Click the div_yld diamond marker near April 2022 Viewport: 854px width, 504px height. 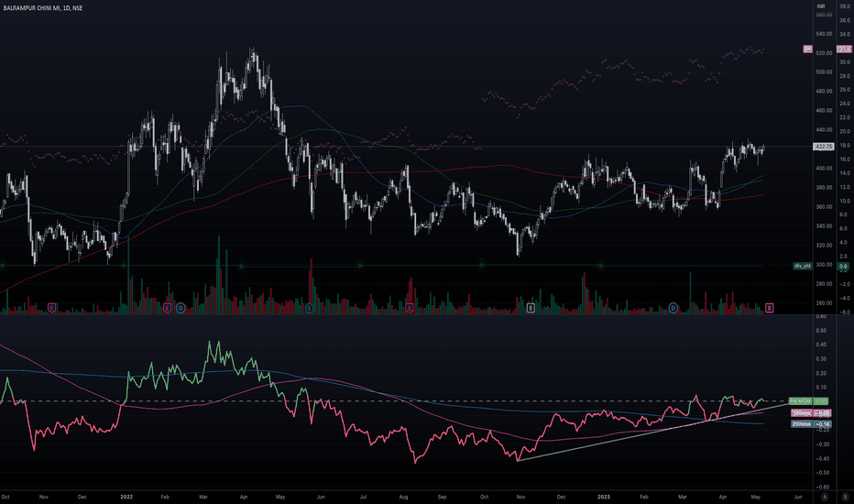pyautogui.click(x=241, y=266)
